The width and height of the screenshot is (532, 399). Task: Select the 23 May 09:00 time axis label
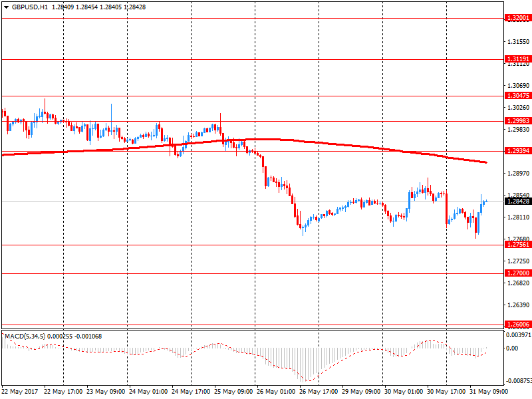[106, 392]
